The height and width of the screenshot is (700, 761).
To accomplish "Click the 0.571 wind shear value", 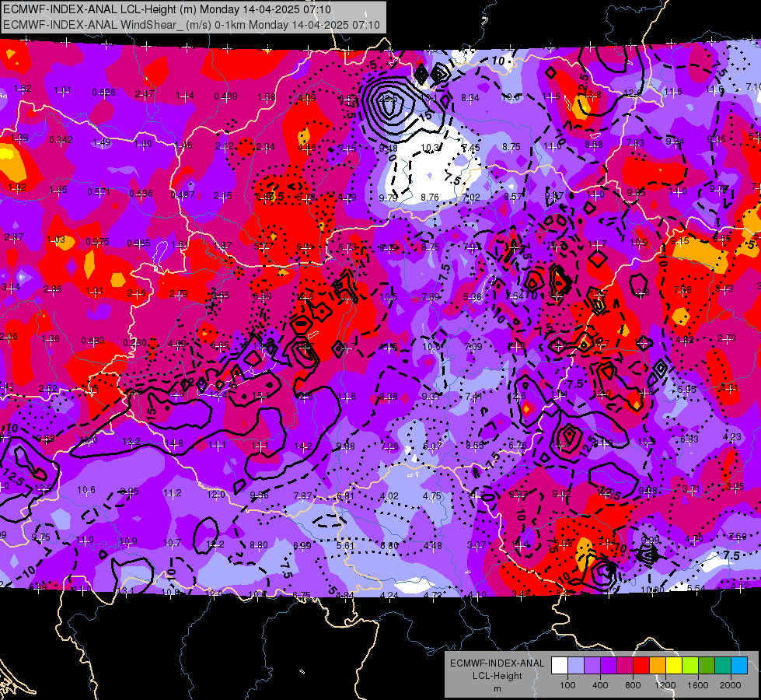I will pos(99,192).
